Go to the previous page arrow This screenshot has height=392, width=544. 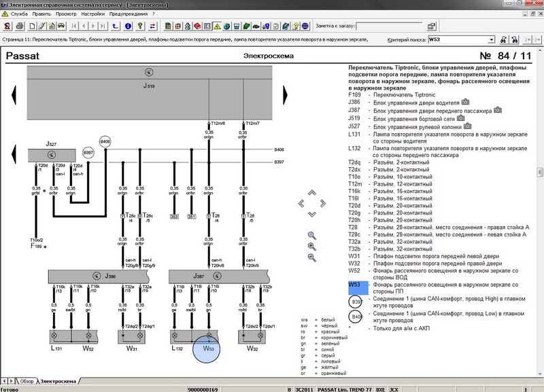[84, 26]
